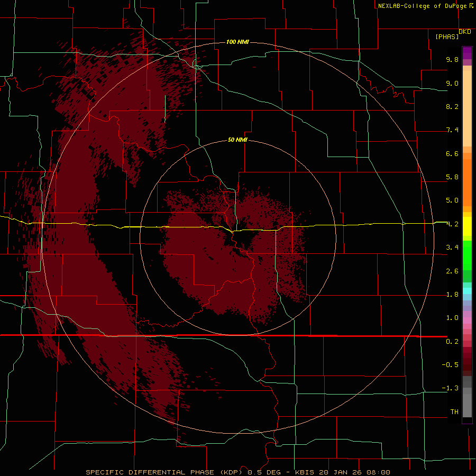This screenshot has height=476, width=476.
Task: Click the 7.4 value on the color scale
Action: 452,130
